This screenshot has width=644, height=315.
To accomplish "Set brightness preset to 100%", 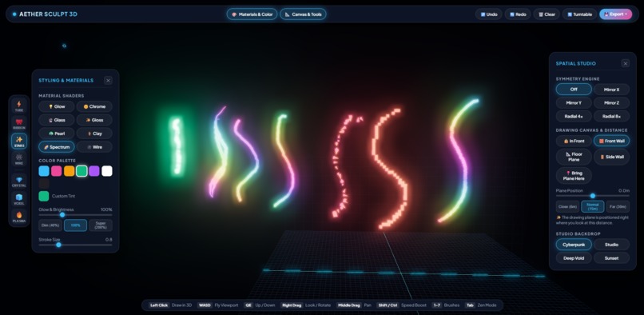I will coord(76,225).
